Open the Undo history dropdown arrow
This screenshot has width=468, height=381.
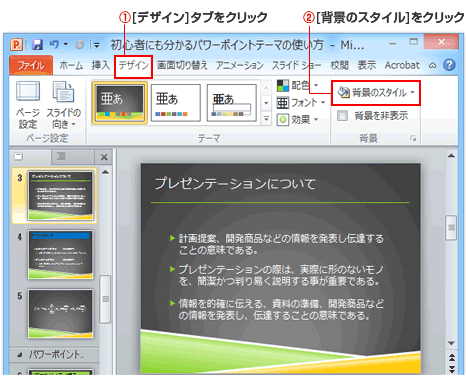coord(66,44)
